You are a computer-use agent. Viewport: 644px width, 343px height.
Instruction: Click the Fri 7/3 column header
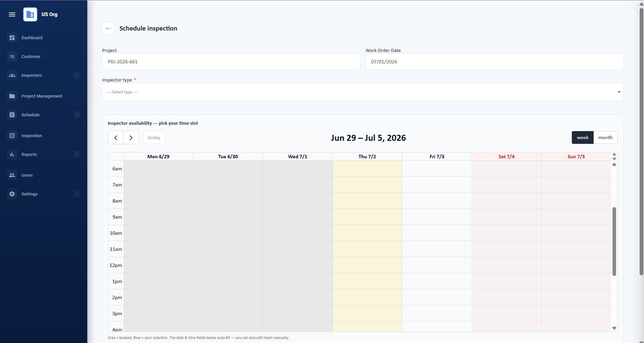point(437,157)
